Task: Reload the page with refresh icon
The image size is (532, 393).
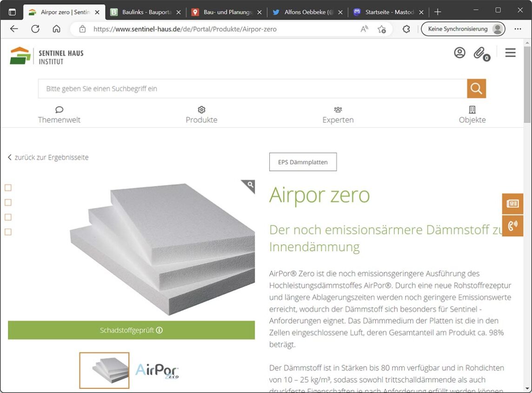Action: pos(35,29)
